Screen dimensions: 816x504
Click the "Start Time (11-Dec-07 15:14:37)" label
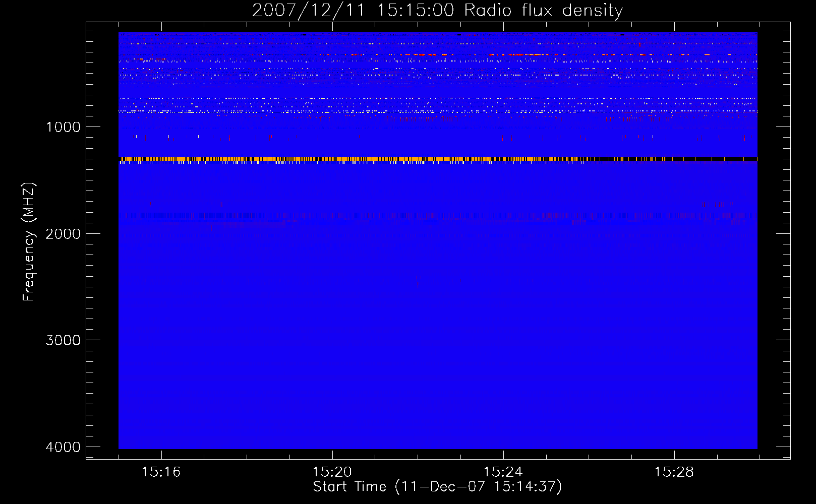tap(437, 487)
